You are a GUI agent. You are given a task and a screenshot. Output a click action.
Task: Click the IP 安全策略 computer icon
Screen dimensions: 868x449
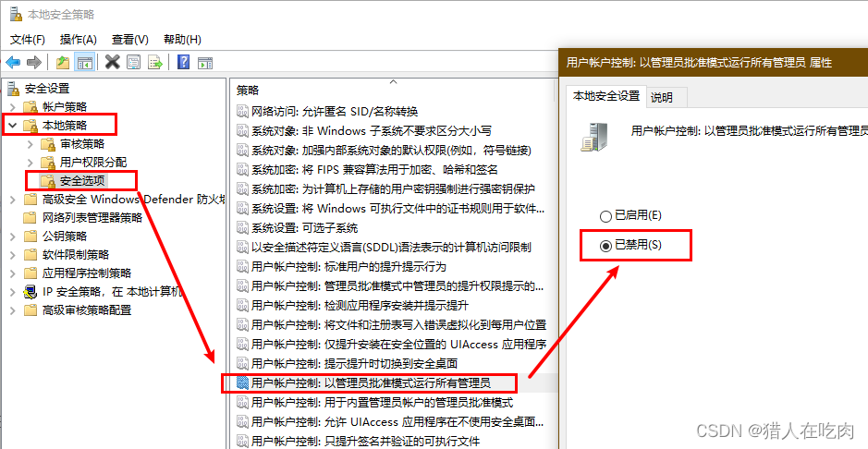coord(30,292)
